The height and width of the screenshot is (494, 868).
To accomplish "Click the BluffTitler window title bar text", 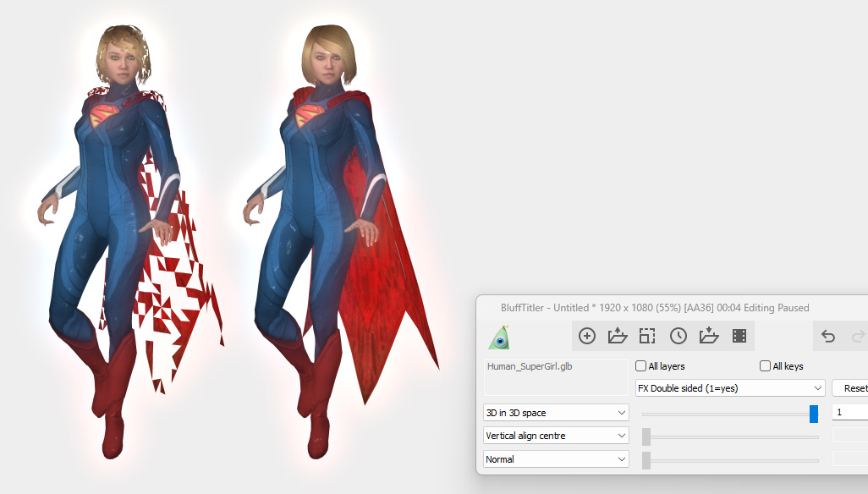I will pyautogui.click(x=655, y=308).
